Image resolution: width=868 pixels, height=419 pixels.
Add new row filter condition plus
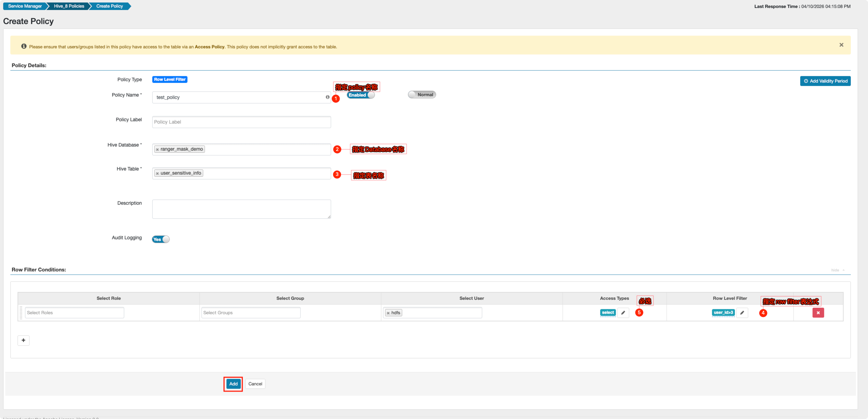(23, 340)
